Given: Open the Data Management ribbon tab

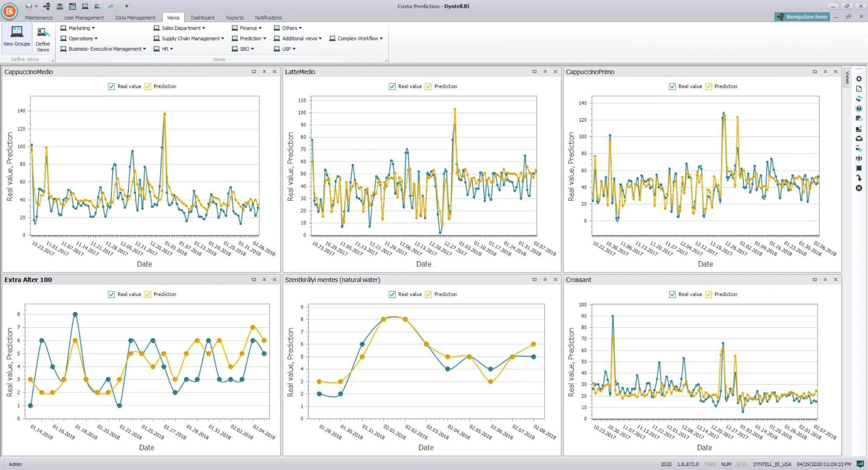Looking at the screenshot, I should coord(135,17).
